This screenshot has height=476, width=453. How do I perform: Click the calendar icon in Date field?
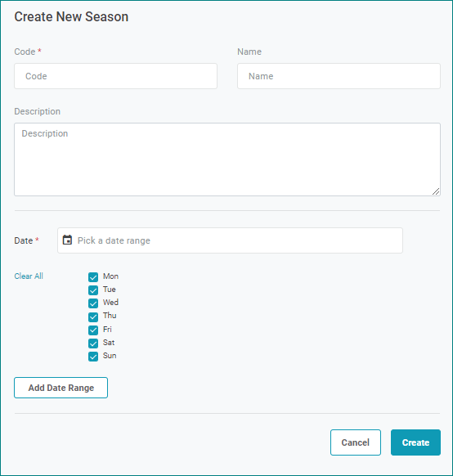67,240
